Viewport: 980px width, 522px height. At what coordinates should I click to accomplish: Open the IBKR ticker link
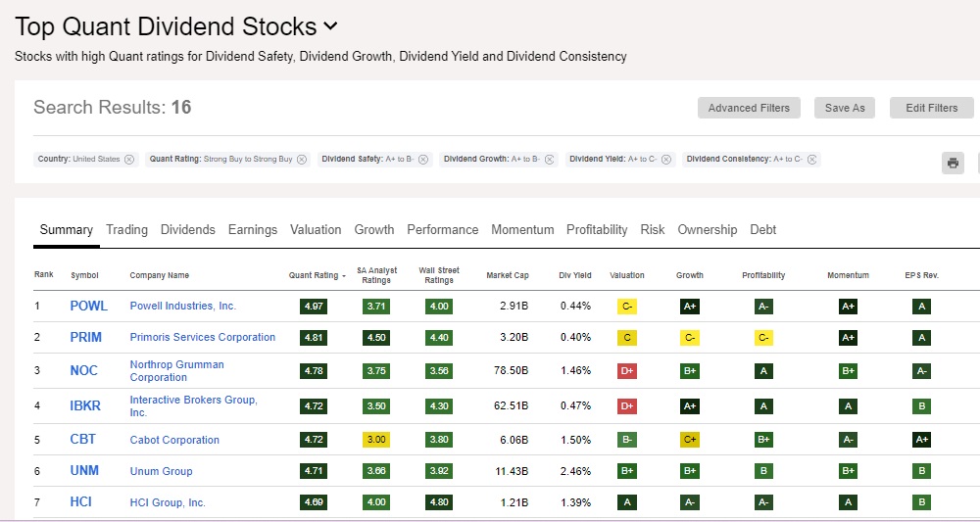click(85, 405)
